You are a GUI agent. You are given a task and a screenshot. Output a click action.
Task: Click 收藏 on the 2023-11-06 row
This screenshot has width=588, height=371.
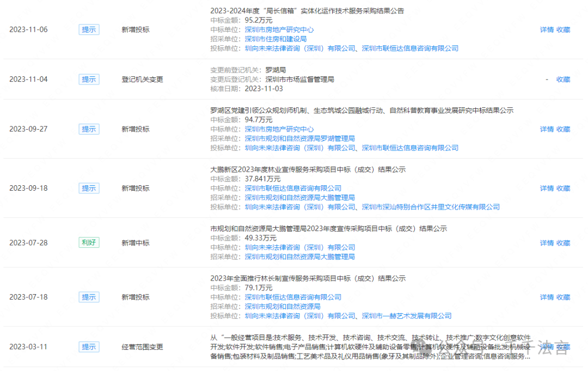pos(563,29)
